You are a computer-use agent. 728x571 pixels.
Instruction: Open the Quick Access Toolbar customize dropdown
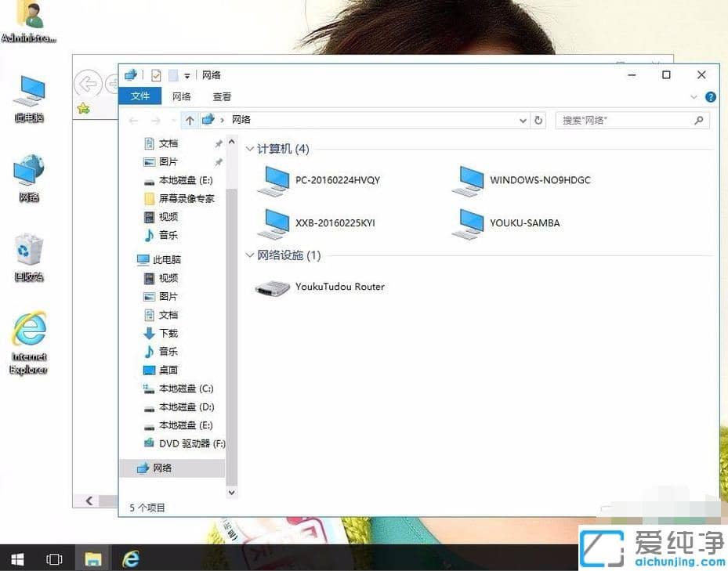(186, 74)
